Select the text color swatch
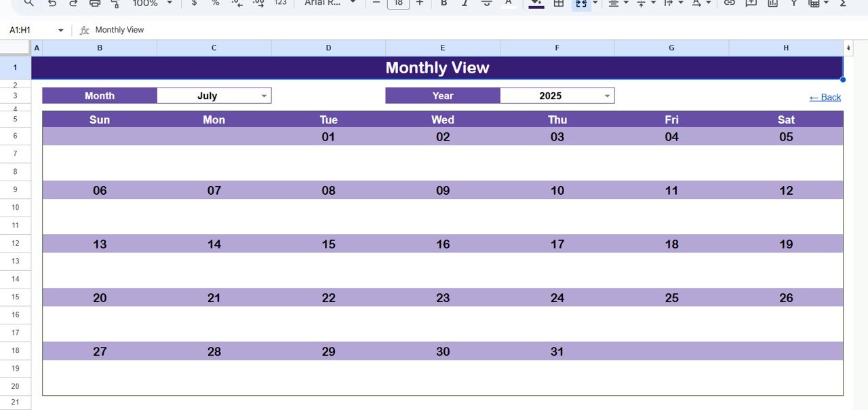868x410 pixels. [x=509, y=3]
